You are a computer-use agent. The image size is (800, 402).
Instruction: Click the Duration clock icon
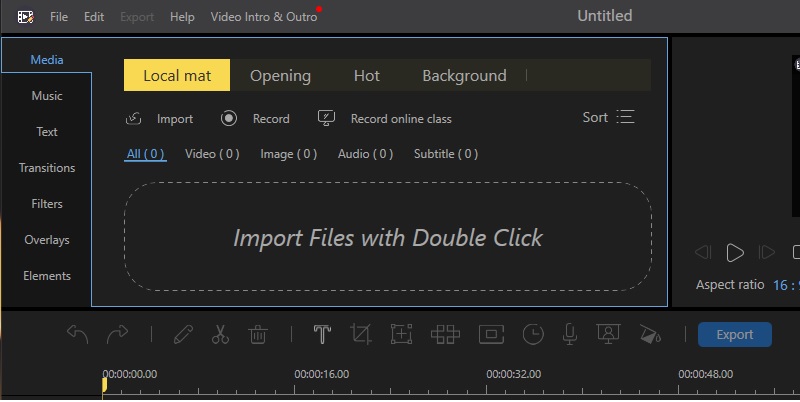pyautogui.click(x=533, y=335)
